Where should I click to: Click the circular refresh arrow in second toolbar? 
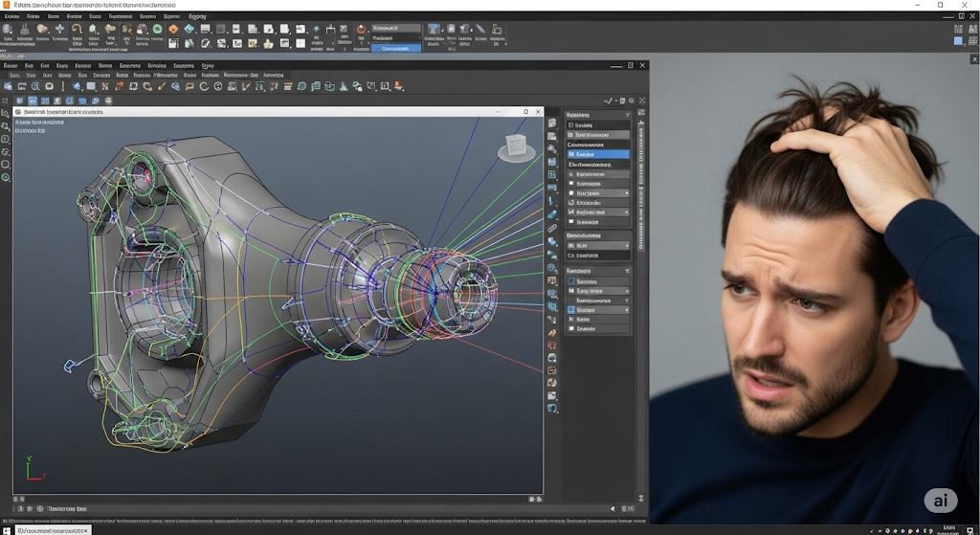tap(204, 86)
